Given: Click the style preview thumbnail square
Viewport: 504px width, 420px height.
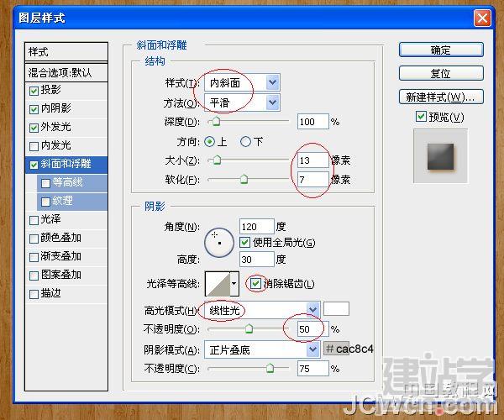Looking at the screenshot, I should 440,156.
